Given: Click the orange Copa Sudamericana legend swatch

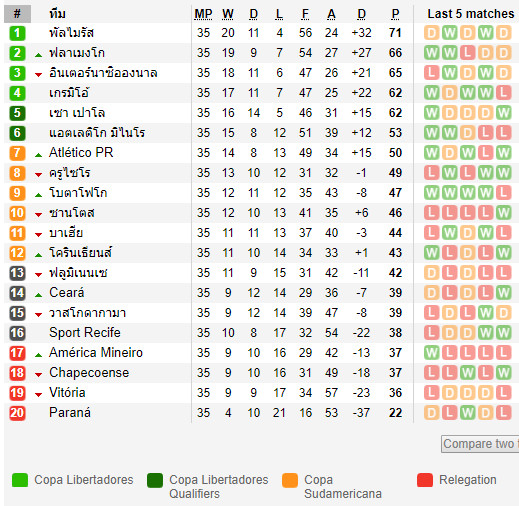Looking at the screenshot, I should point(290,480).
